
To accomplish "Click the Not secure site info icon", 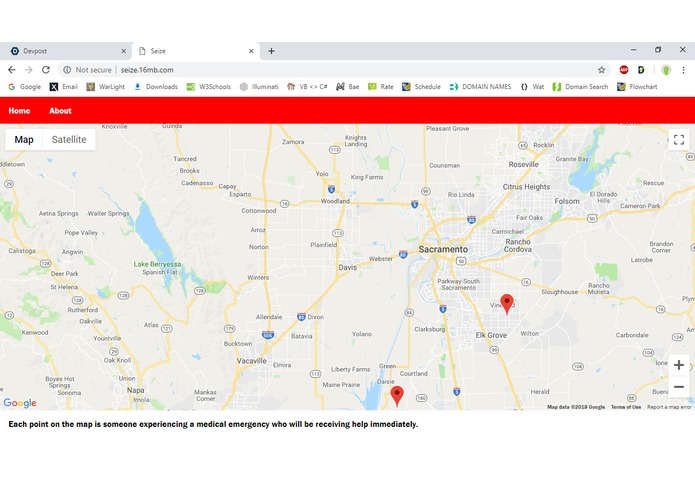I will coord(67,70).
